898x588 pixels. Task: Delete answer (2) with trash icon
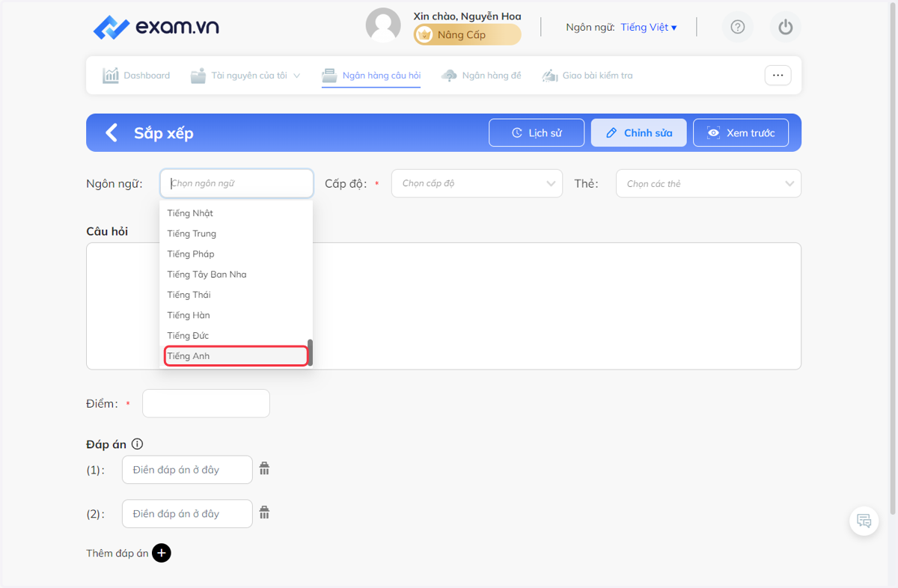click(264, 513)
